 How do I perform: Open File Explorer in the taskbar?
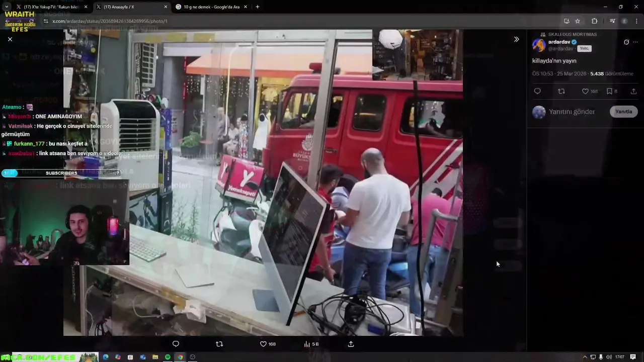click(155, 357)
